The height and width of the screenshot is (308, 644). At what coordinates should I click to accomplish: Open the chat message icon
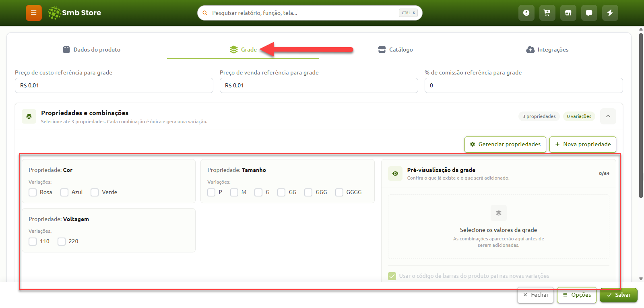(589, 13)
